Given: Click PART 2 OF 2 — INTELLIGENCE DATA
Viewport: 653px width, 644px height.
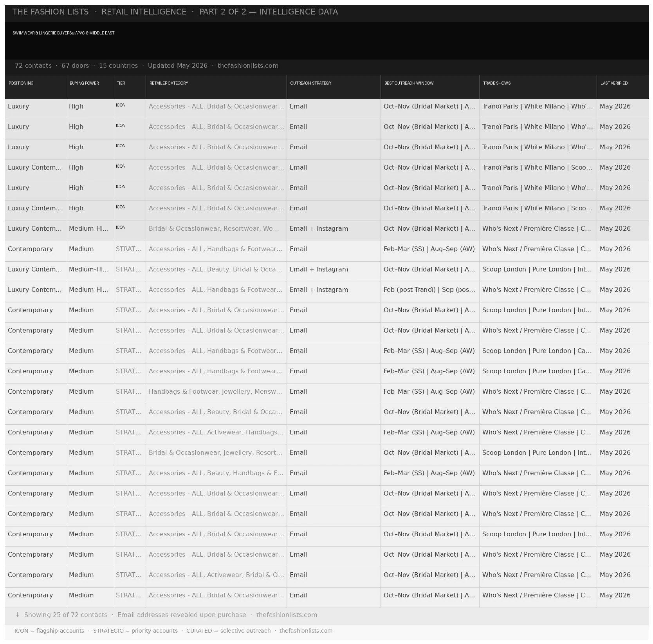Looking at the screenshot, I should pos(269,12).
